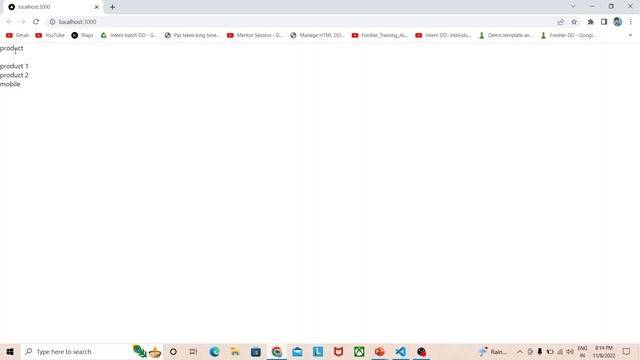The width and height of the screenshot is (640, 360).
Task: Open the Fresher DD - Google bookmark
Action: (568, 36)
